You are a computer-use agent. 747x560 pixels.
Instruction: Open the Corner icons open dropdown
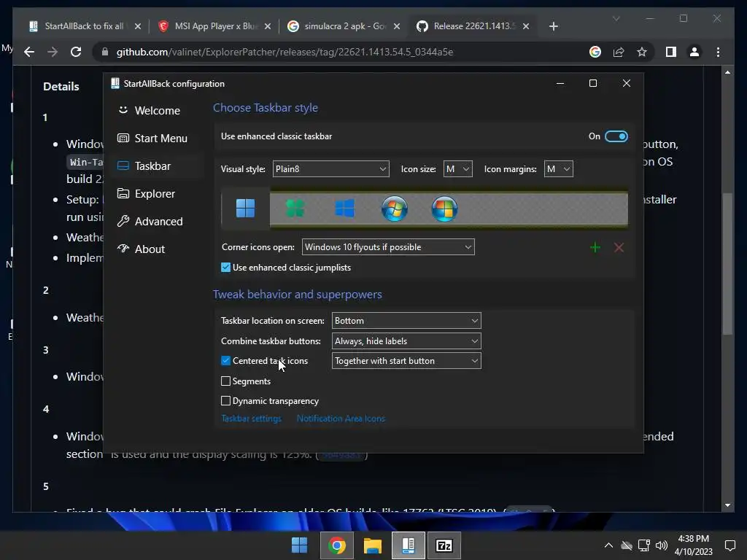click(388, 247)
